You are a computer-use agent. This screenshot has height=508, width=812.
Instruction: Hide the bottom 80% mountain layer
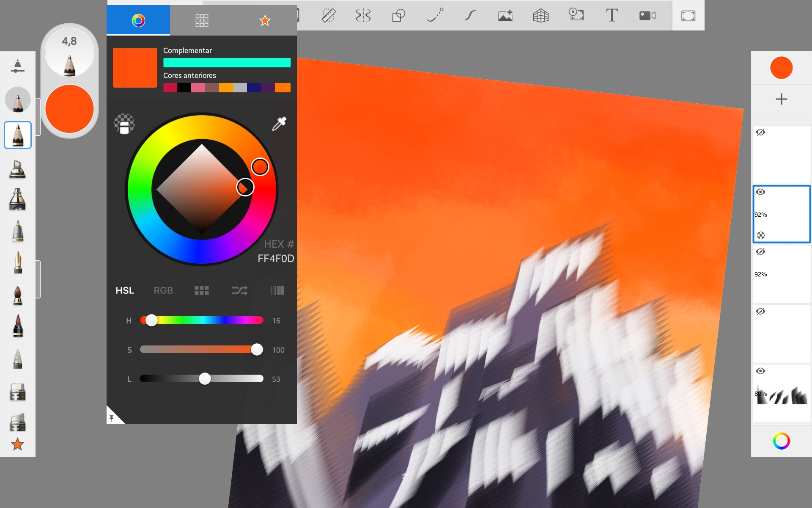(x=760, y=371)
